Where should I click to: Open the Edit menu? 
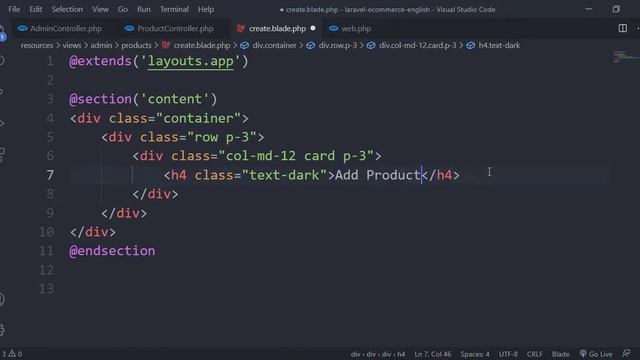[36, 9]
